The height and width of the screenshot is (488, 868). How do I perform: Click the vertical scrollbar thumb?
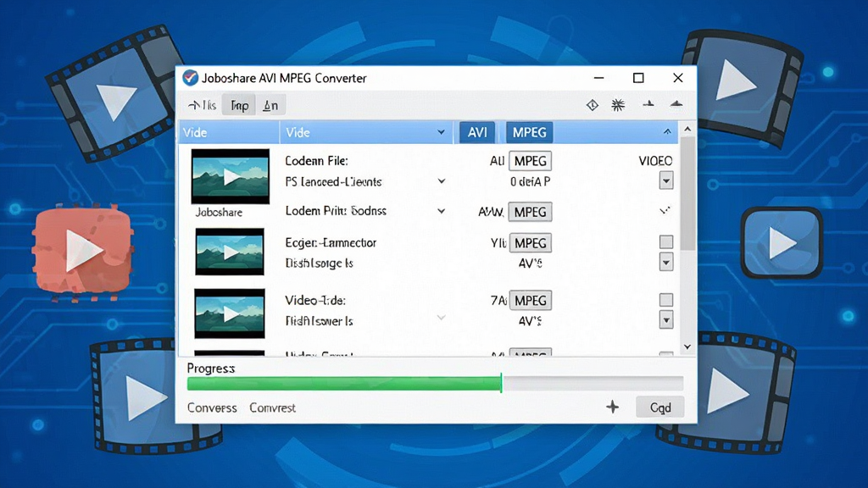point(687,194)
